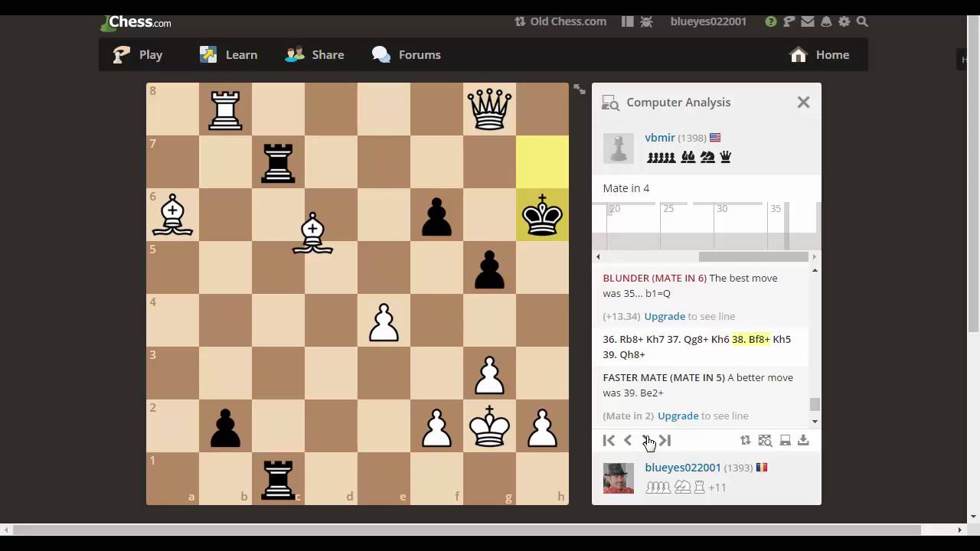Click the white bishop on d6
Viewport: 980px width, 551px height.
[x=312, y=233]
